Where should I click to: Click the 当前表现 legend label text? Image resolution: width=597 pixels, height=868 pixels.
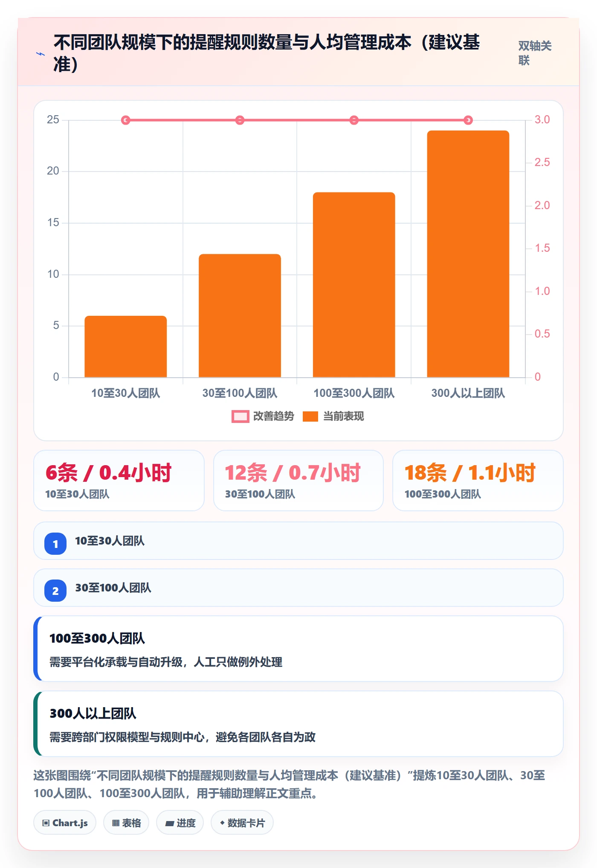(x=344, y=417)
